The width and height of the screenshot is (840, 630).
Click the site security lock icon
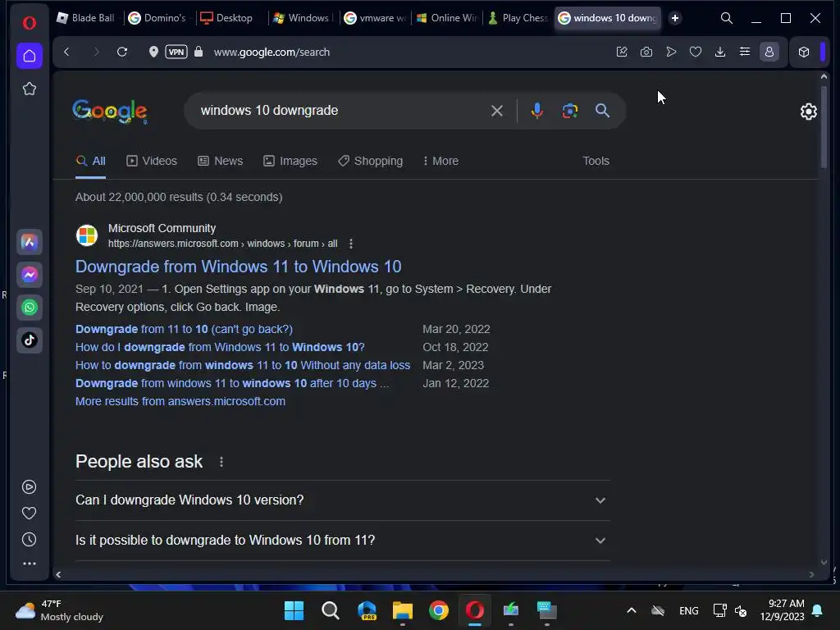tap(199, 52)
